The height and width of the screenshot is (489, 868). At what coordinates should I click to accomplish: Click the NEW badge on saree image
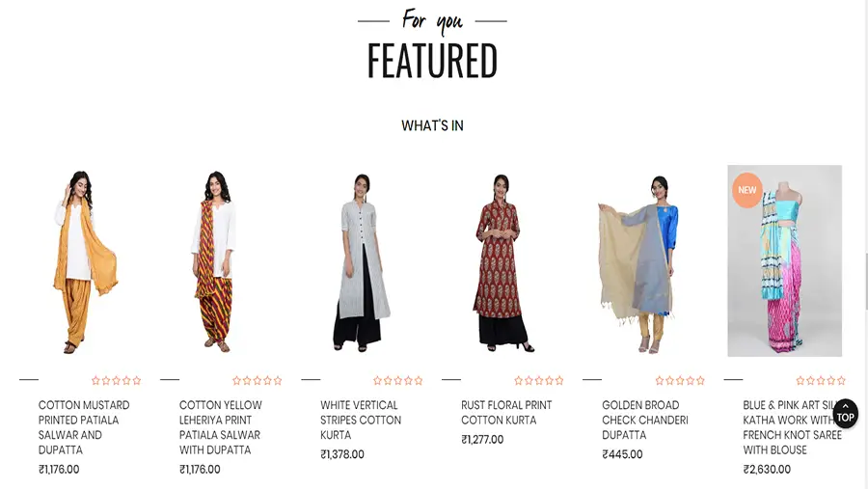pyautogui.click(x=746, y=190)
